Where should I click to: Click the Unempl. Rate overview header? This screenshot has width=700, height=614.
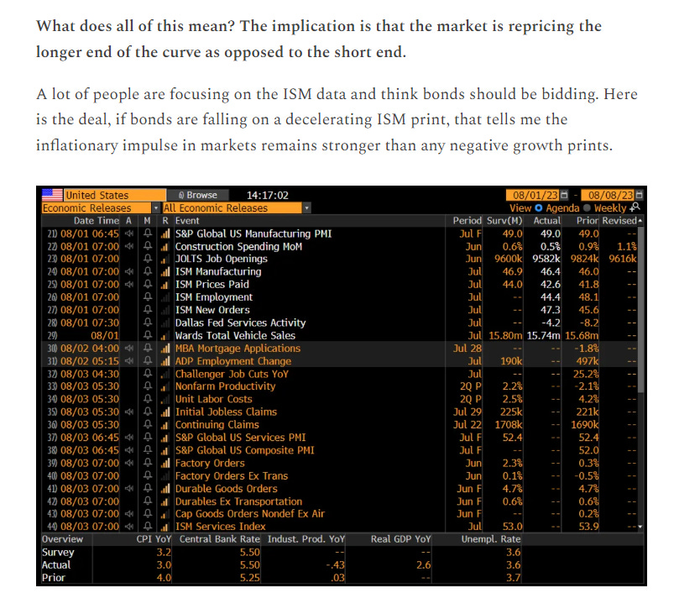pyautogui.click(x=491, y=539)
